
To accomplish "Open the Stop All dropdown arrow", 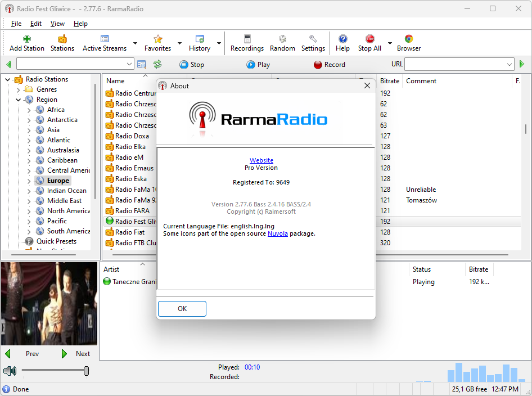I will pos(390,43).
